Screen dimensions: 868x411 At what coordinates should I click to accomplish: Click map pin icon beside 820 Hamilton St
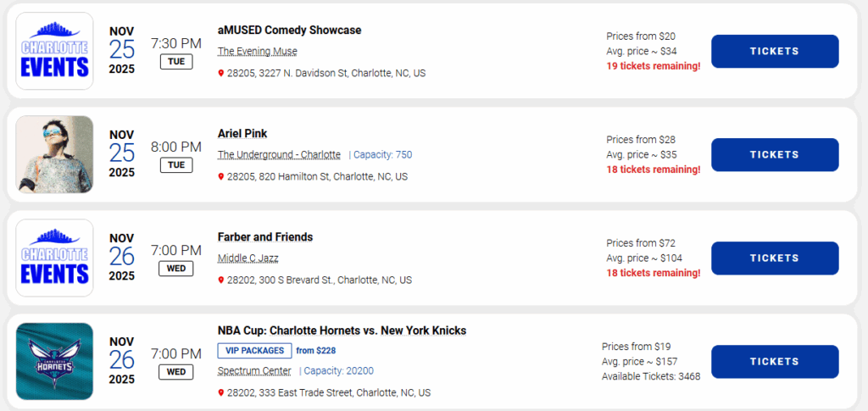(x=221, y=177)
